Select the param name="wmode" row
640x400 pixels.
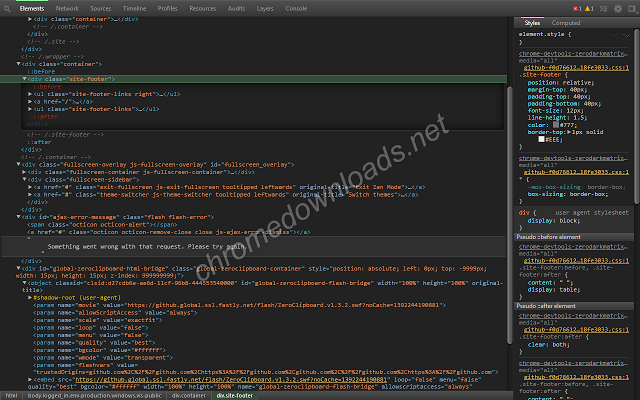(x=103, y=358)
